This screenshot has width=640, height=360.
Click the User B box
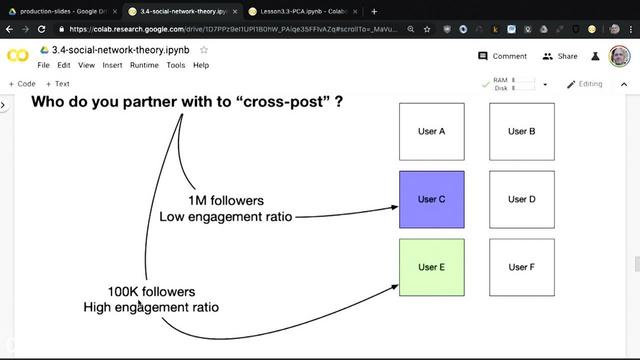pyautogui.click(x=522, y=131)
